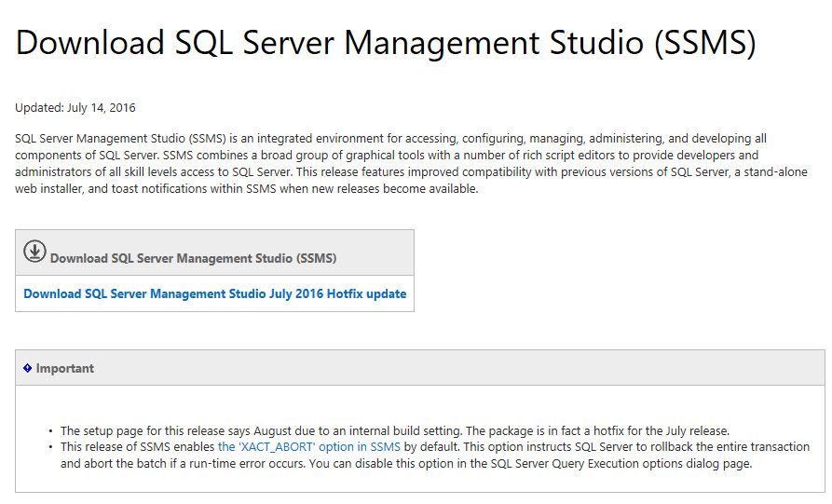Image resolution: width=832 pixels, height=504 pixels.
Task: Click the page title 'Download SQL Server Management Studio (SSMS)'
Action: click(x=386, y=43)
